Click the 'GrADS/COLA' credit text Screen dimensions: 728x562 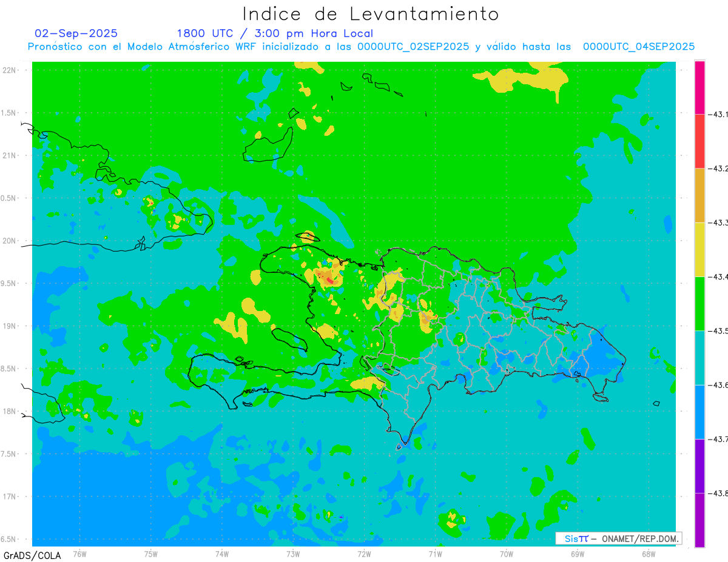coord(32,555)
